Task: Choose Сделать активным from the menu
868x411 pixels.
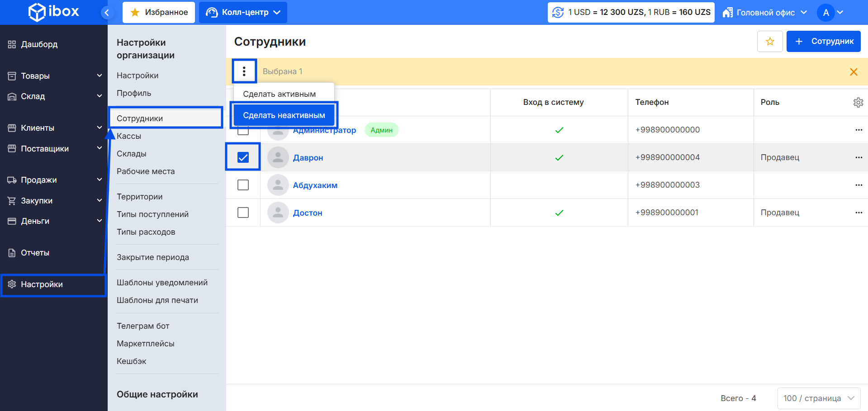Action: point(280,94)
